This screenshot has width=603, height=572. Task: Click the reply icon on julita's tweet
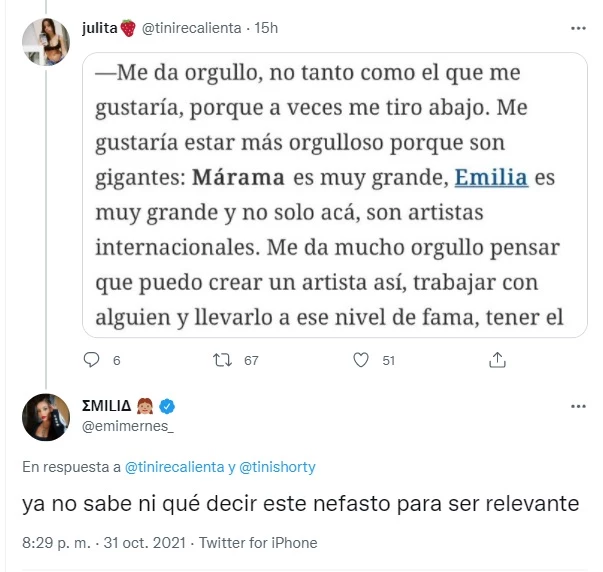(92, 360)
